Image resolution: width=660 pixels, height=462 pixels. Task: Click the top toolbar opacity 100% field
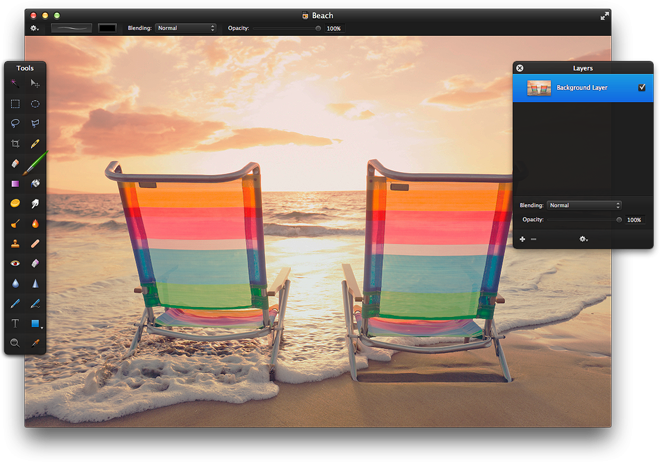coord(334,28)
